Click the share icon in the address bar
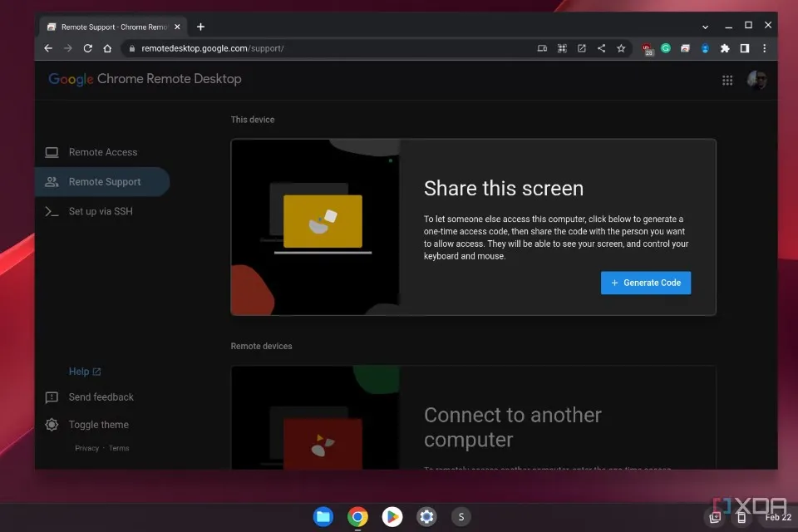 click(x=602, y=48)
